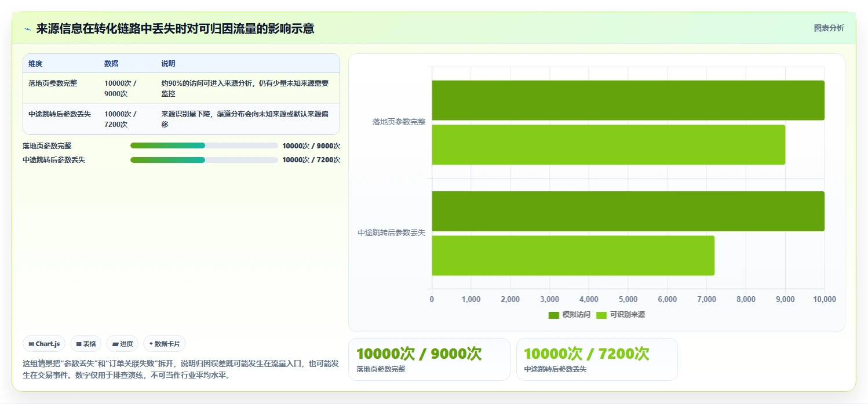Click the x-axis tick 5,000
868x404 pixels.
tap(628, 300)
